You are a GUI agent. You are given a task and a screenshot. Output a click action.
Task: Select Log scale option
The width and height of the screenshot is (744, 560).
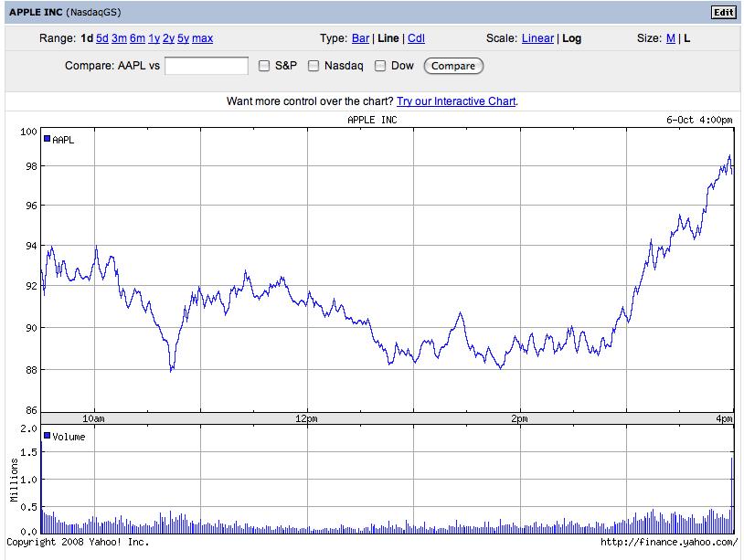pos(572,38)
